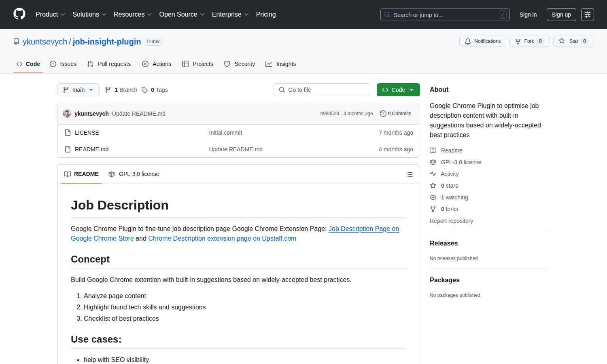Viewport: 607px width, 364px height.
Task: Click the fork count badge in Fork button
Action: (x=540, y=41)
